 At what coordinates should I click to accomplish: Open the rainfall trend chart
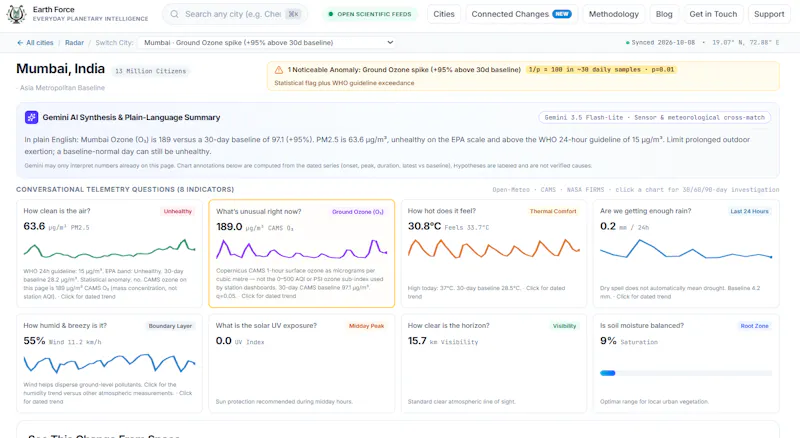686,249
